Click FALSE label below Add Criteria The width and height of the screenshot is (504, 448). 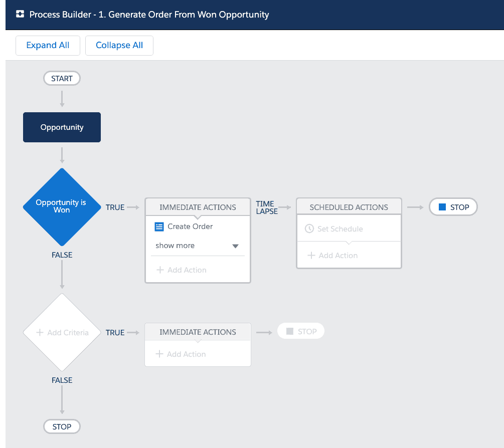tap(62, 380)
